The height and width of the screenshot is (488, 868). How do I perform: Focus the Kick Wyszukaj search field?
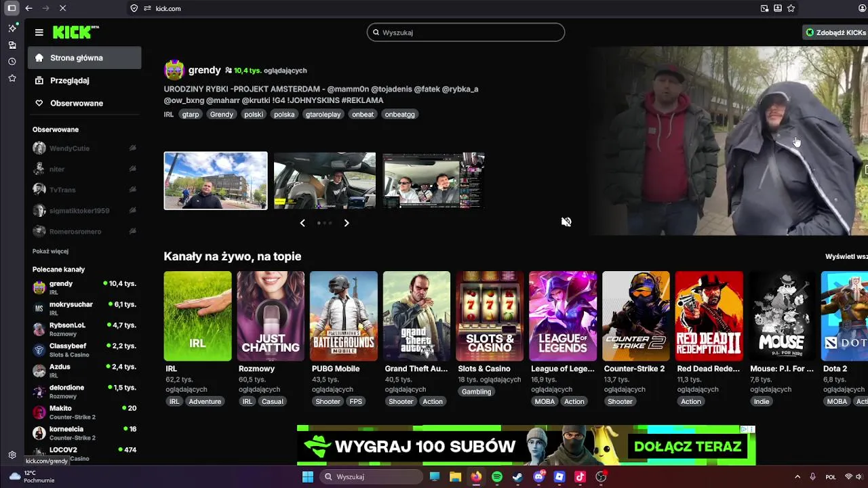tap(466, 33)
